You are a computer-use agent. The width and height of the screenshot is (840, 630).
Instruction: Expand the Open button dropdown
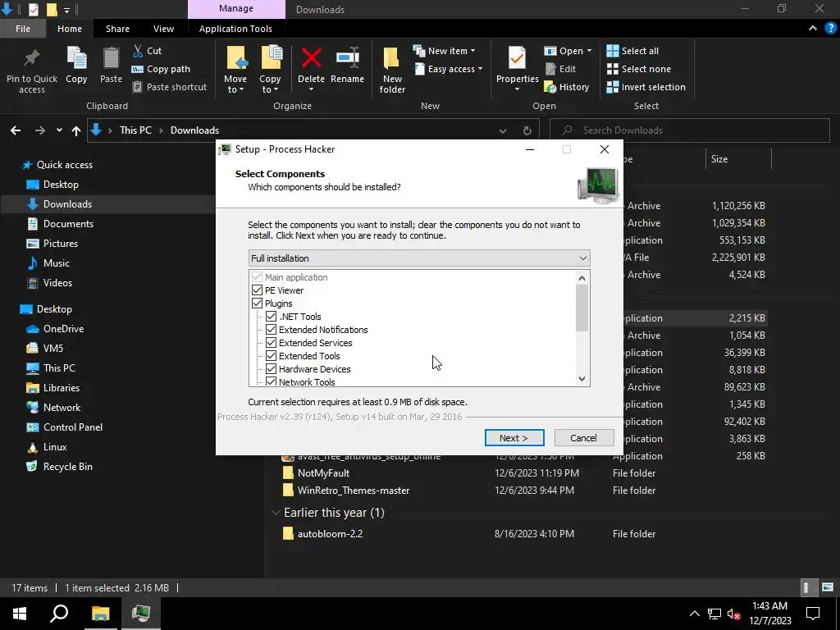[589, 51]
